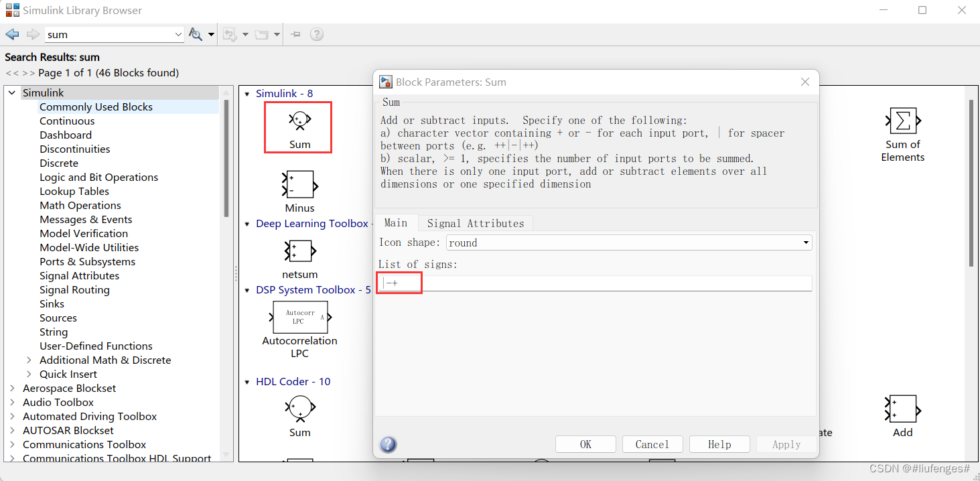Collapse the DSP System Toolbox results group
Image resolution: width=980 pixels, height=481 pixels.
[247, 290]
